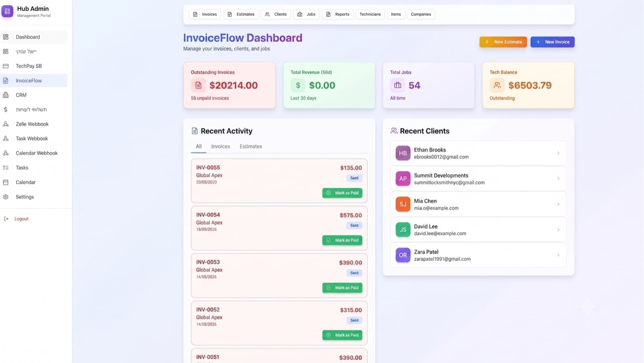Click the Sent badge on INV-0055

click(x=354, y=178)
